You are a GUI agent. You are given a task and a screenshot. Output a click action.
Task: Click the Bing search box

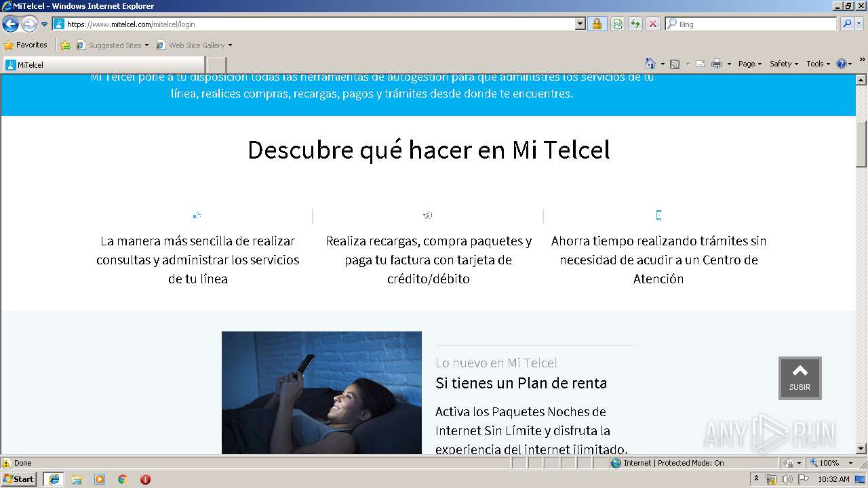tap(751, 24)
